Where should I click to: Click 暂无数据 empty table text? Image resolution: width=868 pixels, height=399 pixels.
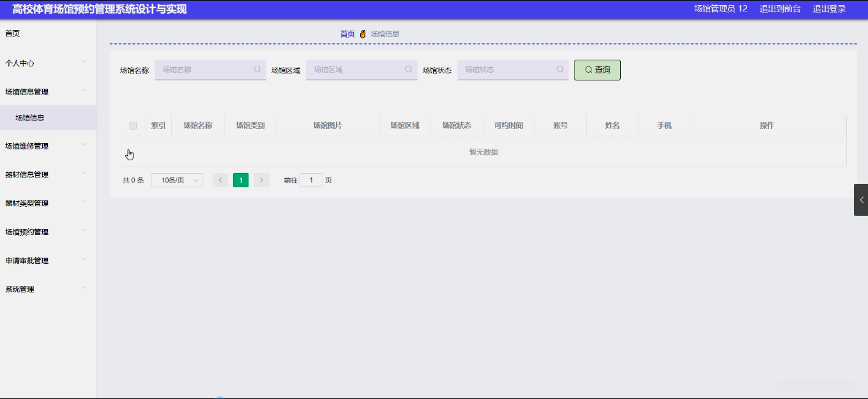(483, 152)
